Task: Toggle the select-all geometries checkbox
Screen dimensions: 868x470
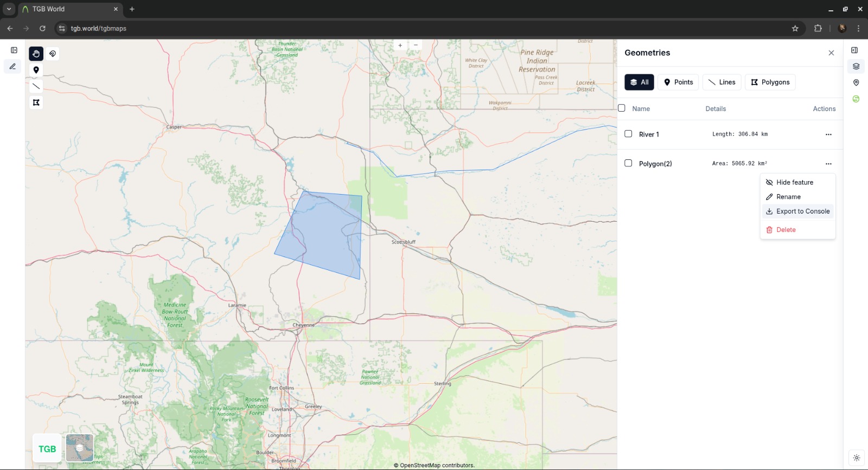Action: click(622, 108)
